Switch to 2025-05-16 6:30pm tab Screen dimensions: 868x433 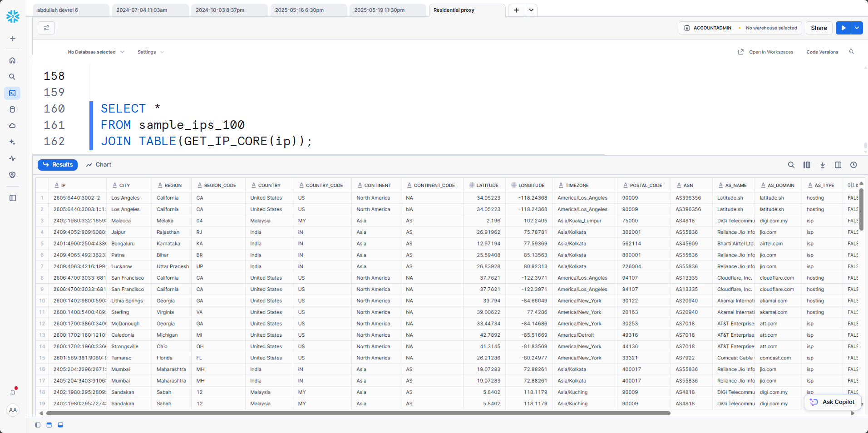click(x=309, y=10)
